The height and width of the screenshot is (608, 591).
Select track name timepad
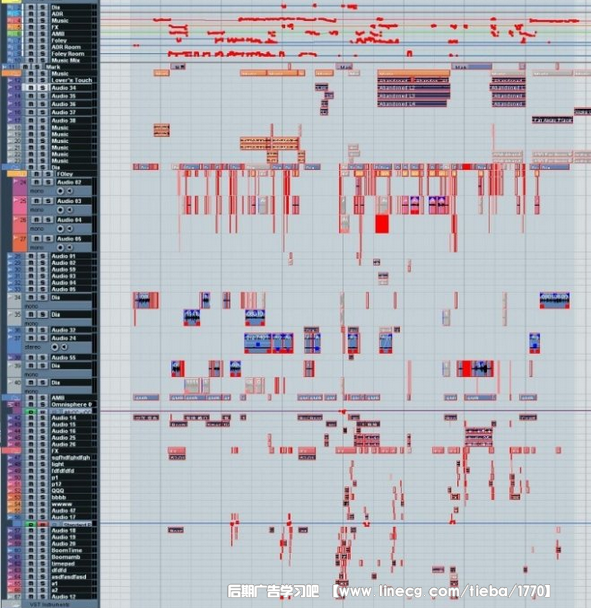click(63, 563)
